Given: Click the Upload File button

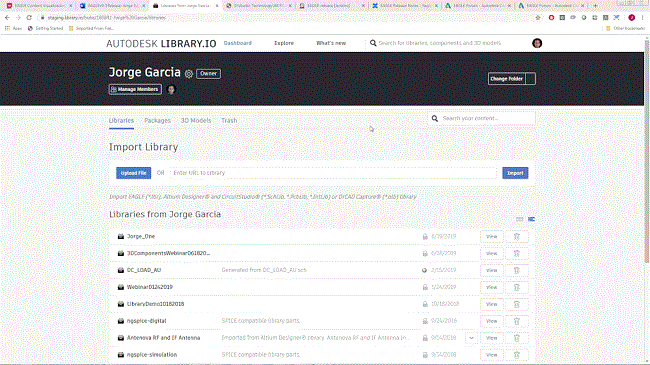Looking at the screenshot, I should (x=133, y=173).
